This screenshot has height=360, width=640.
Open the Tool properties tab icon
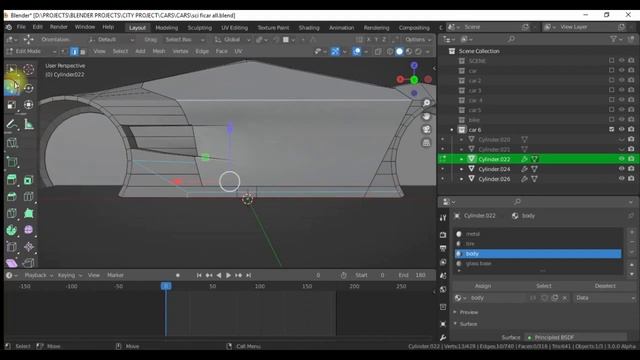click(x=443, y=218)
